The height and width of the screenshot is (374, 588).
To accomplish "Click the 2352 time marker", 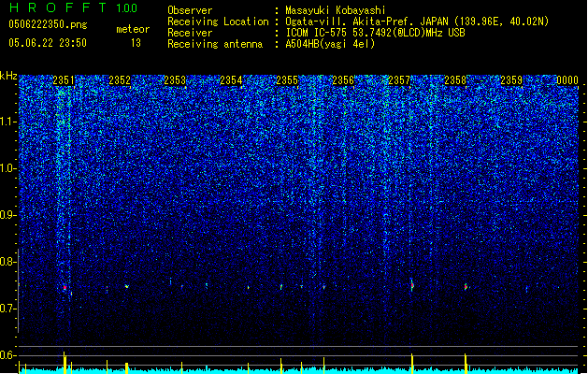I will [x=120, y=80].
